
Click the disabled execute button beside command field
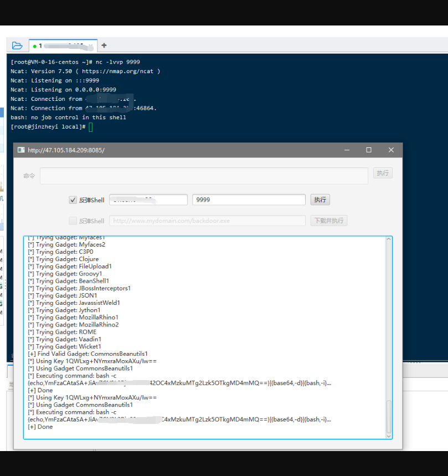click(383, 173)
